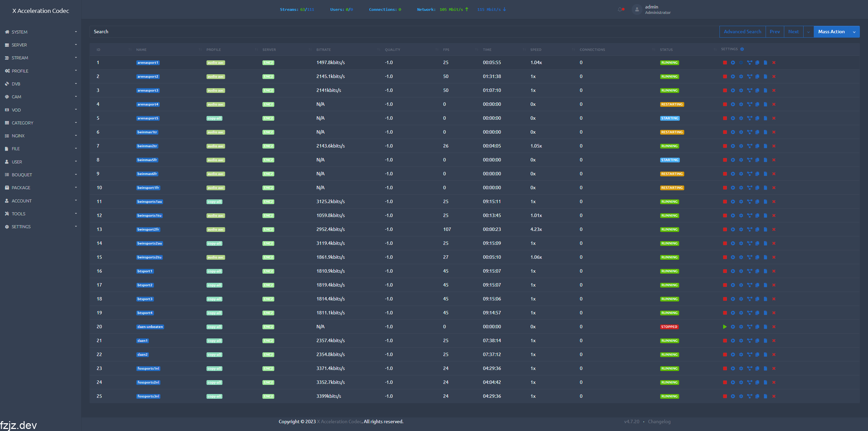Open the CAM sidebar menu
The image size is (868, 431).
[x=41, y=97]
